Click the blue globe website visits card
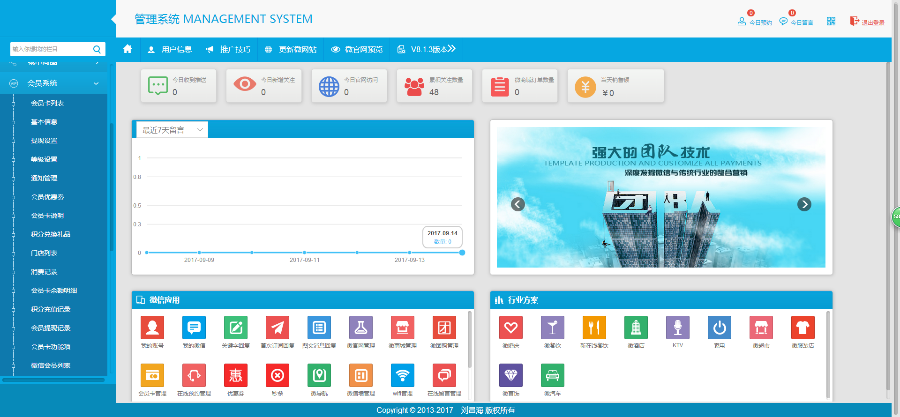Image resolution: width=900 pixels, height=417 pixels. [350, 86]
